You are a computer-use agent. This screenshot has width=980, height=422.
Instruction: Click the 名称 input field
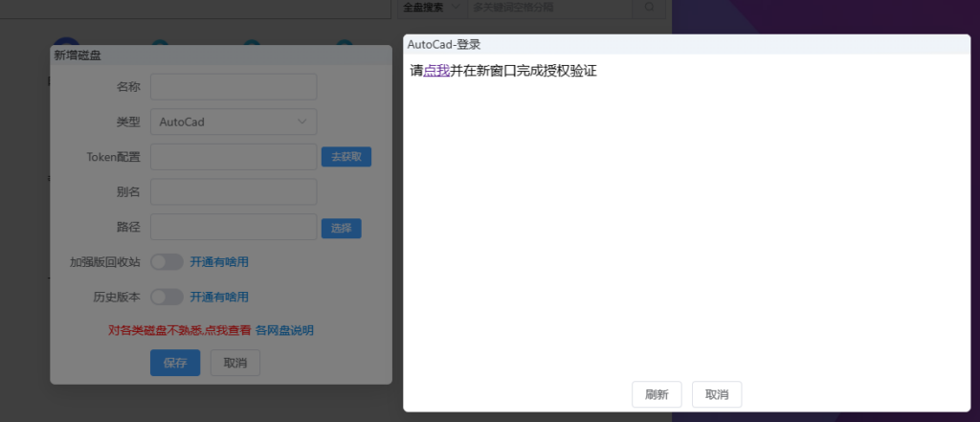[x=234, y=87]
